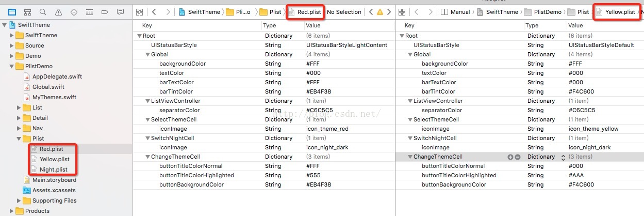Viewport: 644px width, 216px height.
Task: Expand the Detail folder
Action: (19, 118)
